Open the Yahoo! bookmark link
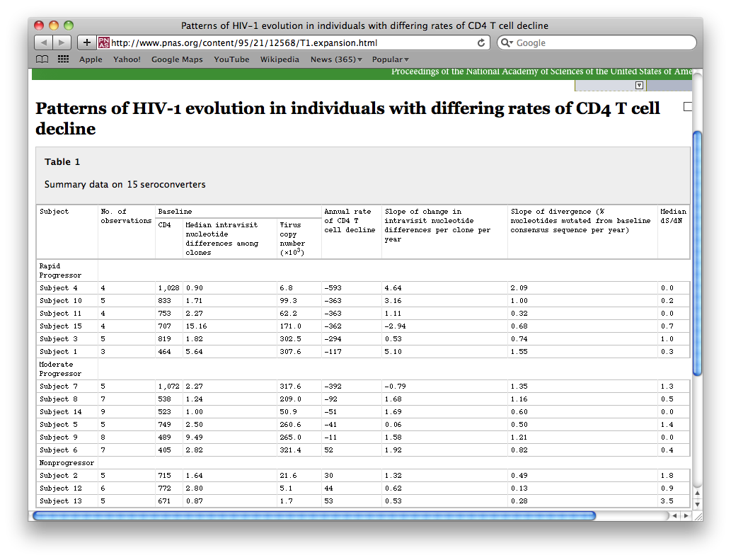The image size is (731, 560). (x=127, y=59)
